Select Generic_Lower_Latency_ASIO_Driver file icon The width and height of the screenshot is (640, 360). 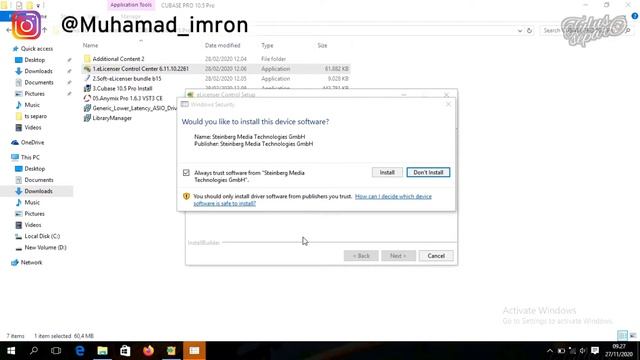coord(87,108)
